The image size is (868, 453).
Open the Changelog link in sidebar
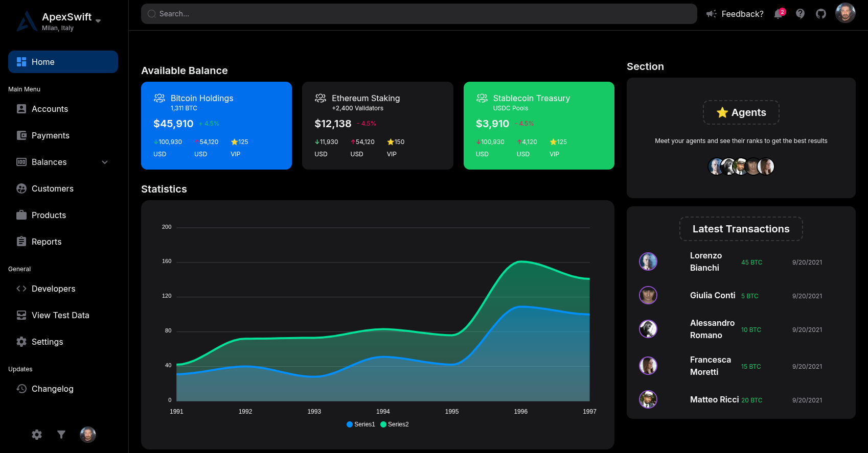[x=52, y=389]
